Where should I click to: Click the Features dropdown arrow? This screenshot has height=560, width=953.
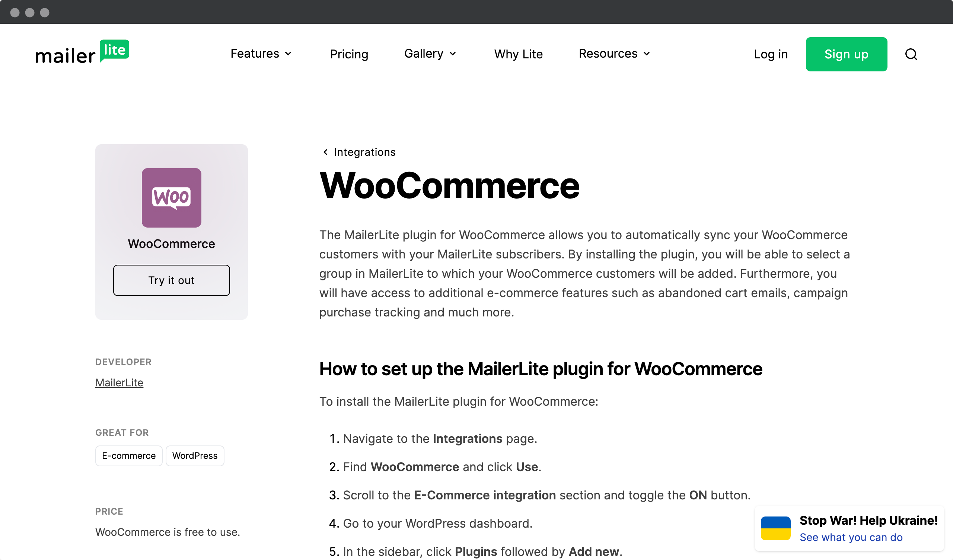[288, 53]
